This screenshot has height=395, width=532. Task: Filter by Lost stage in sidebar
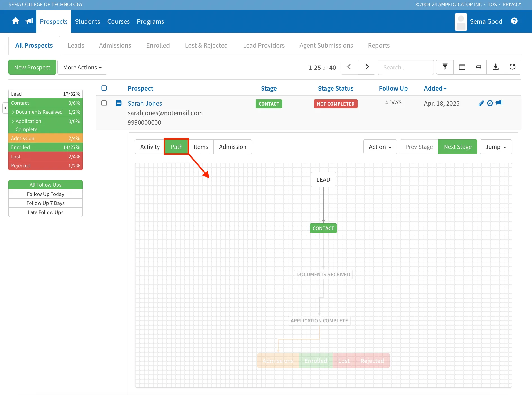(x=46, y=156)
